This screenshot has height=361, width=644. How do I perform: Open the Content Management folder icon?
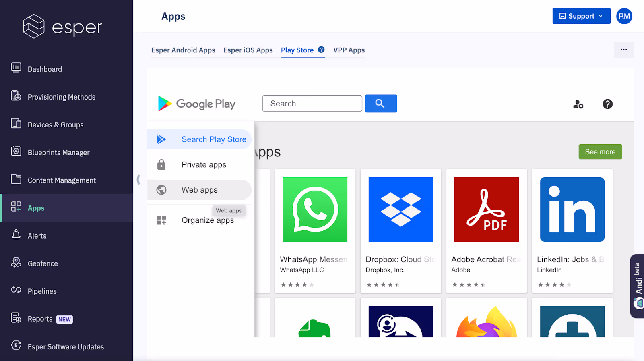(x=16, y=179)
